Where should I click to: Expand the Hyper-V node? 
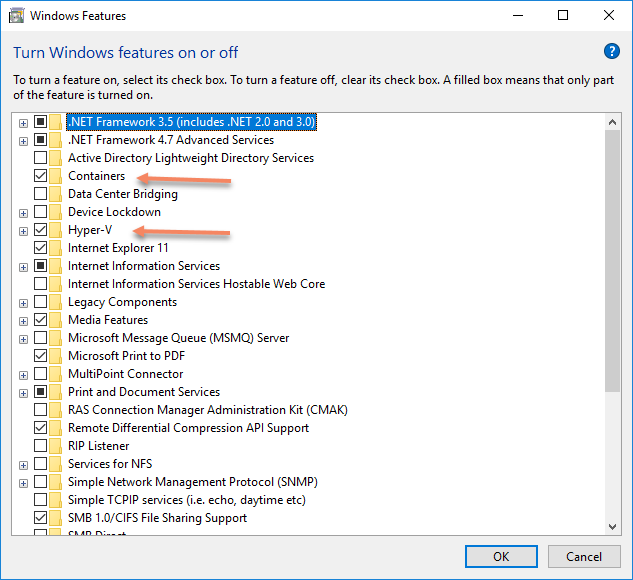pyautogui.click(x=23, y=231)
